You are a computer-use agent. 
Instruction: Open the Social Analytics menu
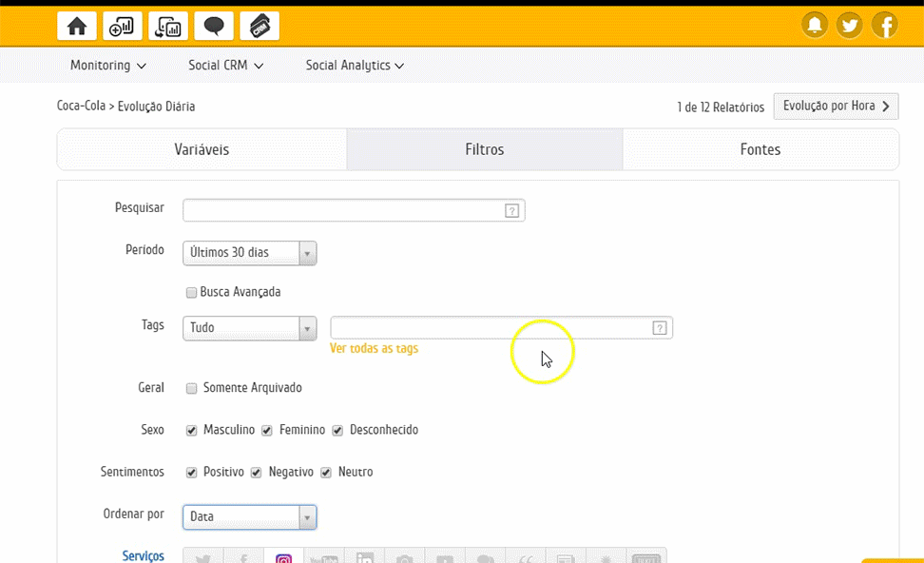355,66
